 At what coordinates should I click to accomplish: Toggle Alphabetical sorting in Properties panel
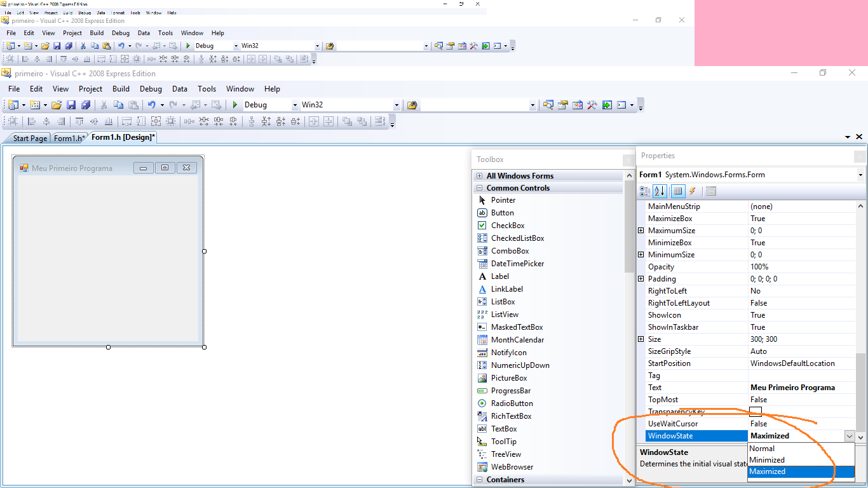pos(660,191)
